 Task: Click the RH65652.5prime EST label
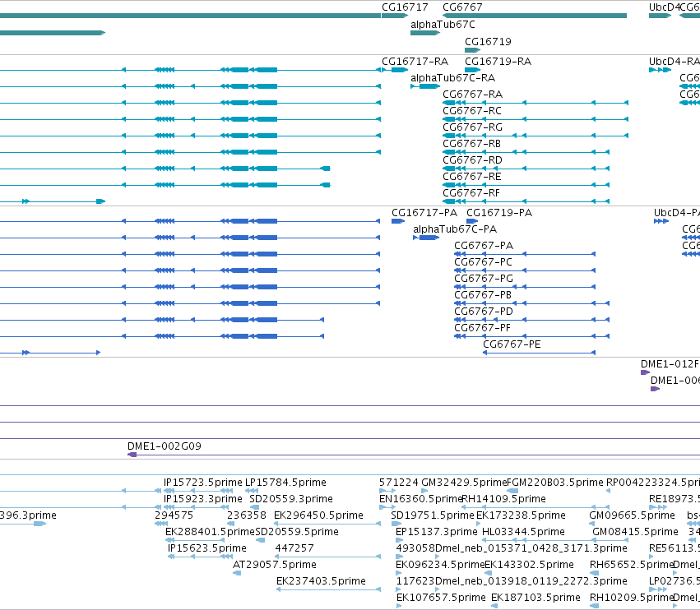click(x=631, y=565)
